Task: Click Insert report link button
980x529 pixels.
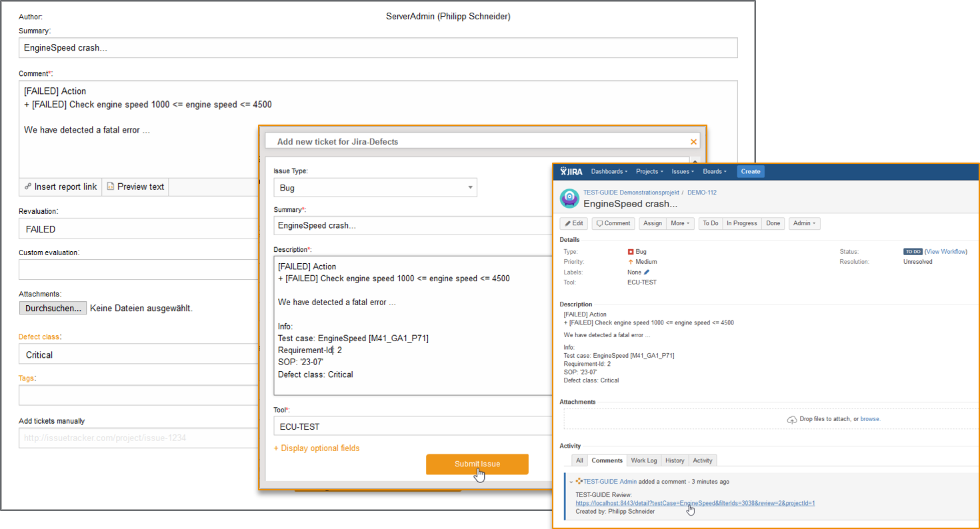Action: [61, 187]
